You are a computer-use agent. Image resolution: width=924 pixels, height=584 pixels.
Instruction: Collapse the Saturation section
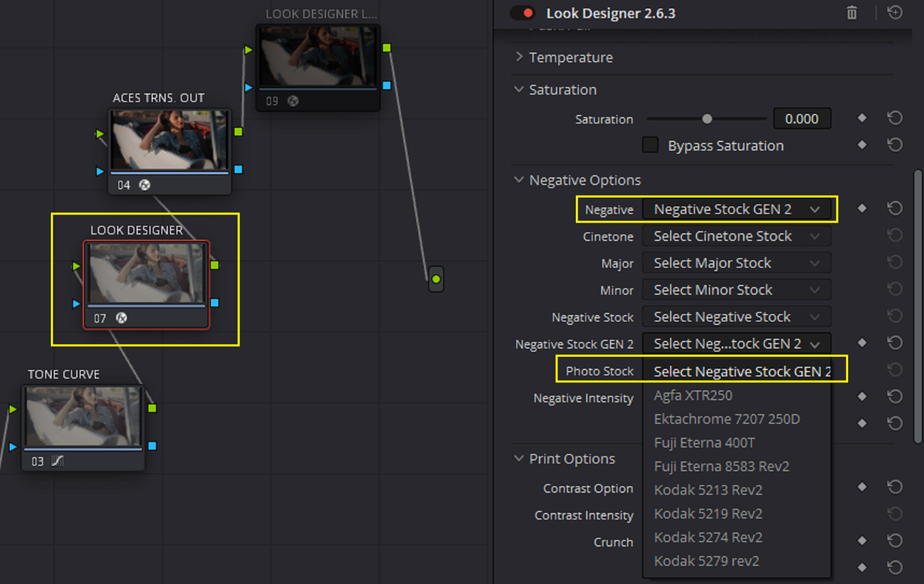pyautogui.click(x=519, y=89)
